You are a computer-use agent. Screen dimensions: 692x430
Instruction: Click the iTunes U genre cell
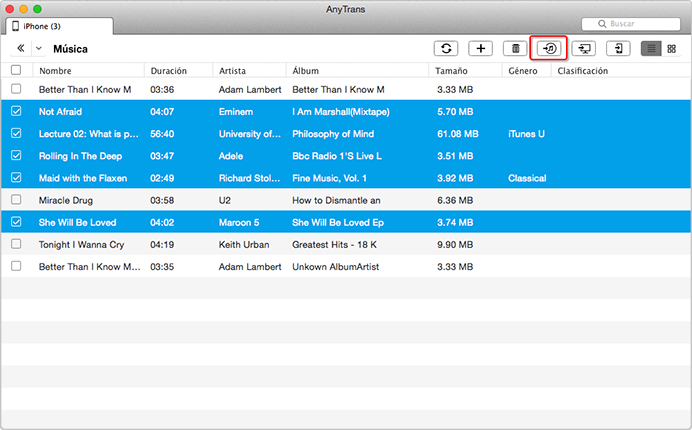[x=526, y=134]
